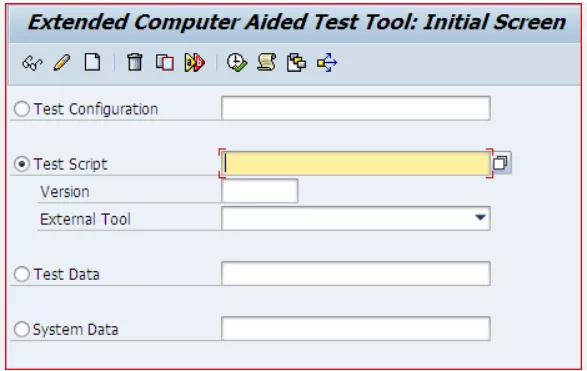Click the External Tool combo box field
This screenshot has width=587, height=371.
[356, 218]
